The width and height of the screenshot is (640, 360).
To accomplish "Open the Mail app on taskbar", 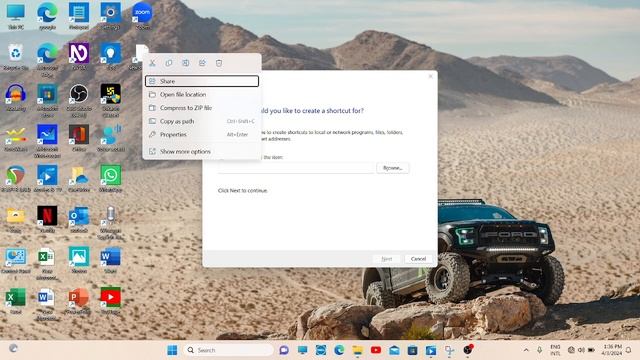I will coord(394,350).
